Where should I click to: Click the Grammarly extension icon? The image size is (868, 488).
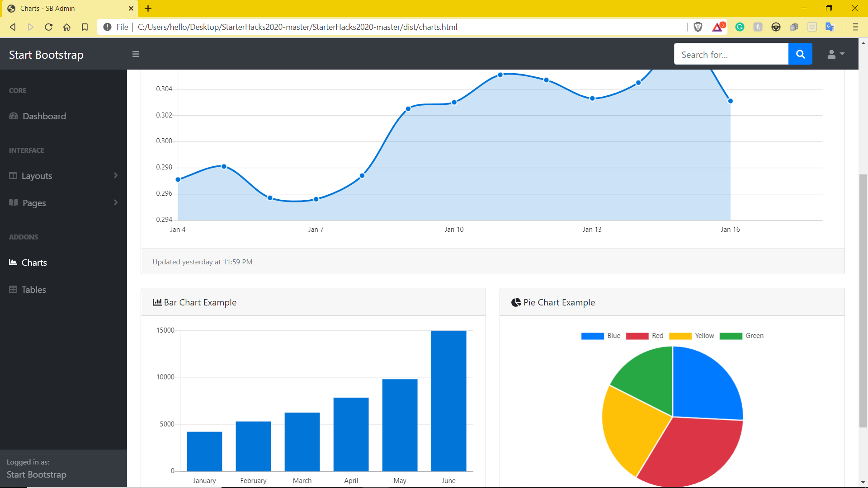point(740,27)
